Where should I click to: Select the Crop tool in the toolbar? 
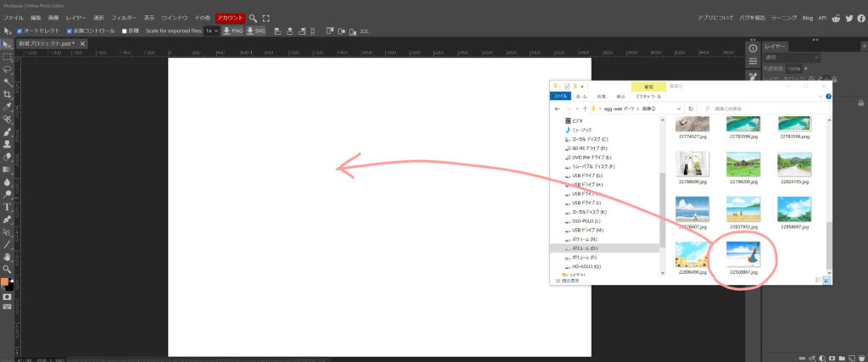click(7, 95)
